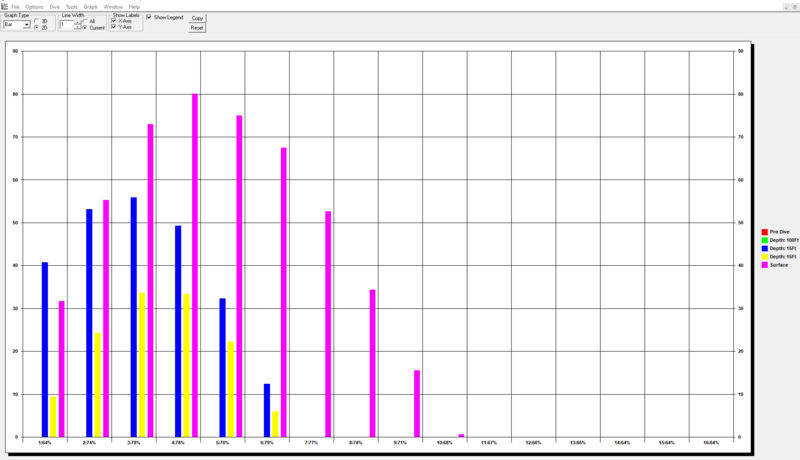Increase line width with the up arrow
The image size is (800, 460).
coord(76,22)
